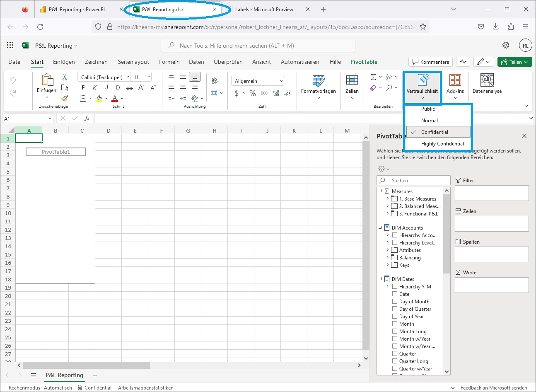Click the wrap text icon in Ausrichtung
Viewport: 536px width, 392px height.
point(214,82)
